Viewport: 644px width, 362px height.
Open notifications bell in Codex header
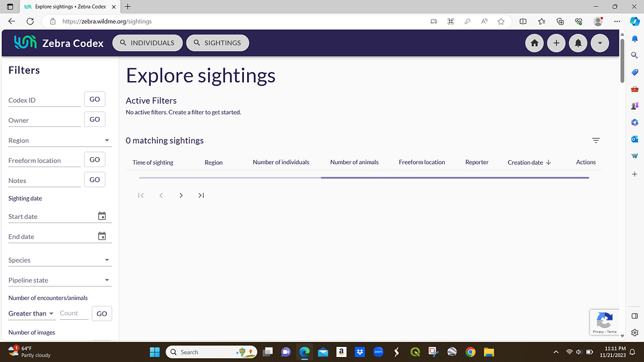tap(578, 43)
